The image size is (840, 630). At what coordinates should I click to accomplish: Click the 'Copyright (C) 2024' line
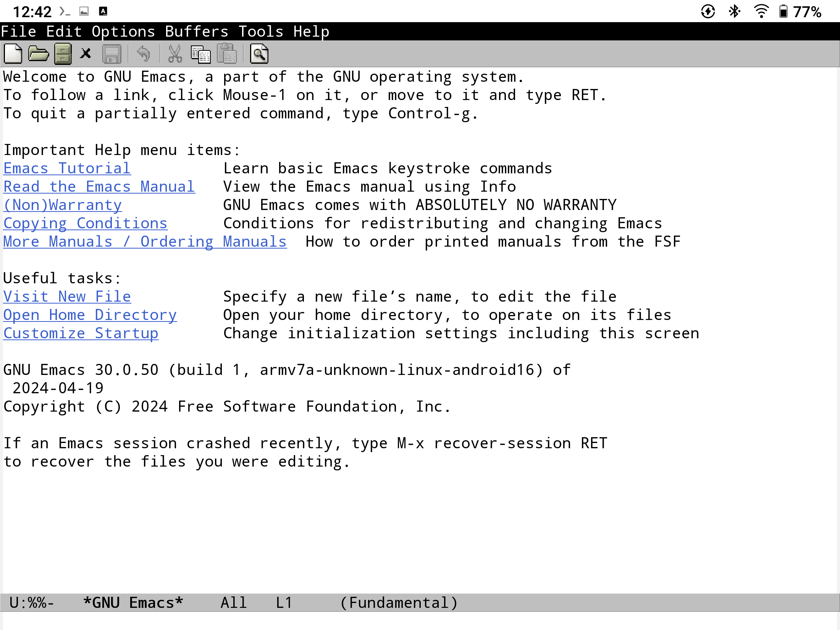228,407
